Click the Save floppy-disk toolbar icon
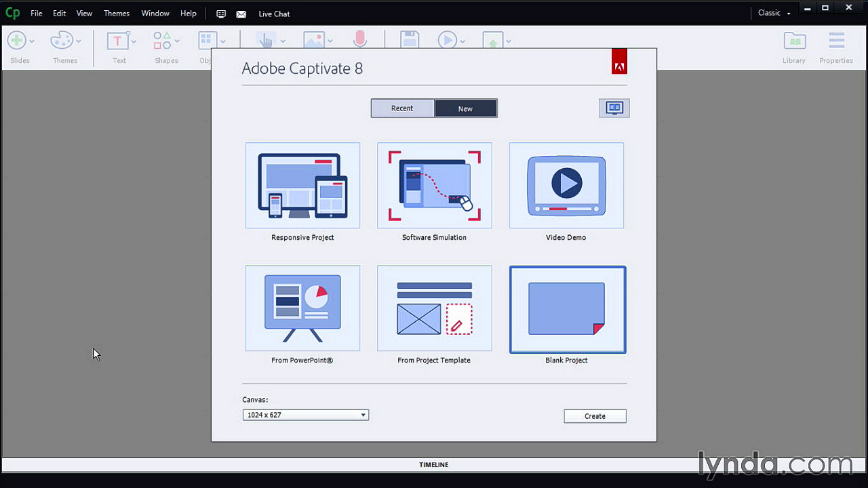Viewport: 868px width, 488px height. pyautogui.click(x=410, y=41)
